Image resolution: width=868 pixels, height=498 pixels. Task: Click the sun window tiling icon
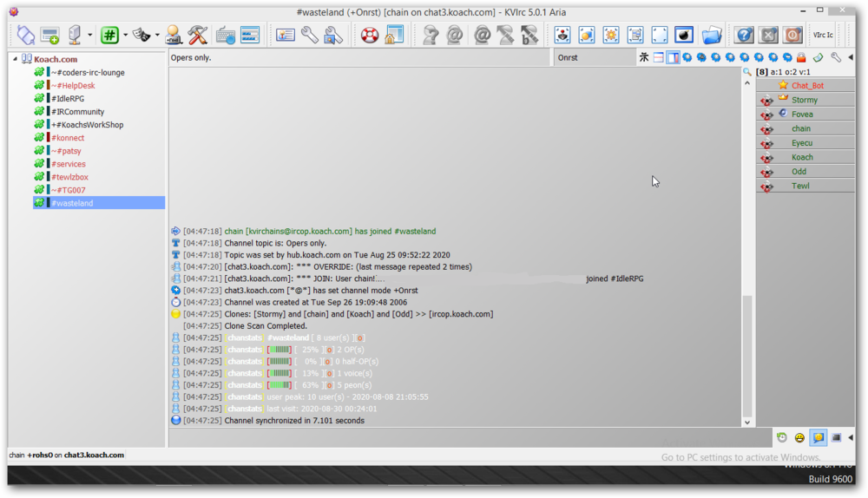point(610,35)
